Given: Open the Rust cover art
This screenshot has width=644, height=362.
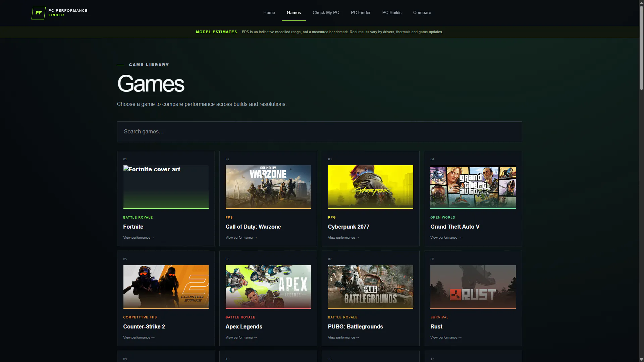Looking at the screenshot, I should pos(473,287).
